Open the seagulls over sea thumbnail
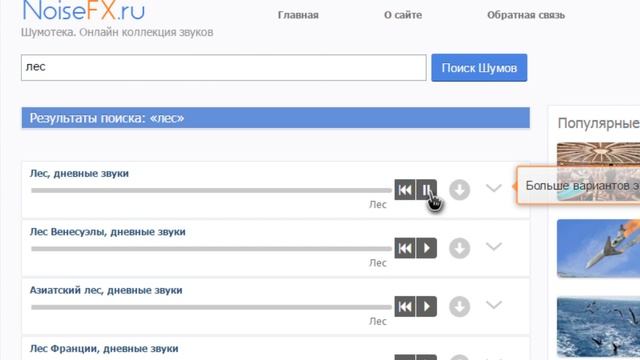 coord(598,327)
